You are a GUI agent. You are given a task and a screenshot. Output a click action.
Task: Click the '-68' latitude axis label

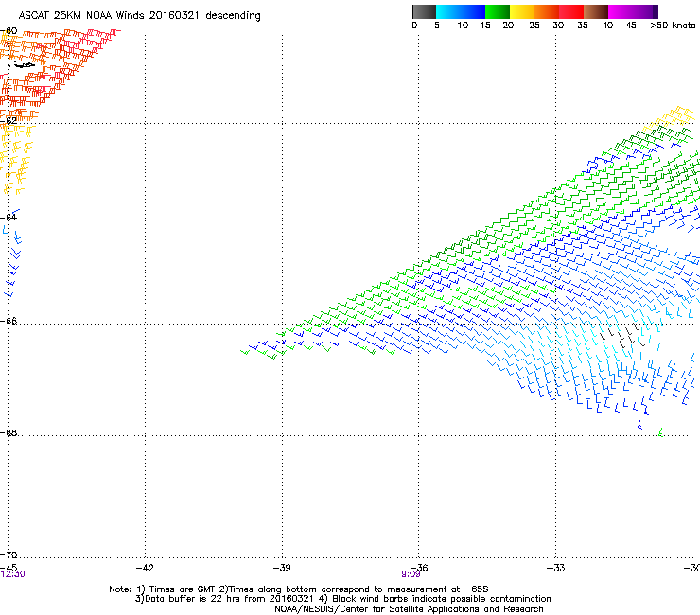point(9,432)
